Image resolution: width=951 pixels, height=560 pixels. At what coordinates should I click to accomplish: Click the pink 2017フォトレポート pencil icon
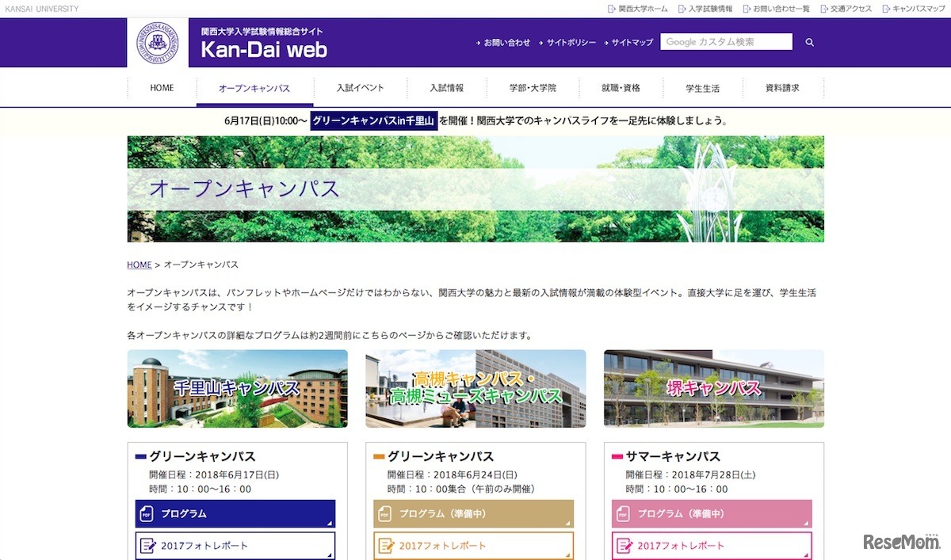click(624, 546)
